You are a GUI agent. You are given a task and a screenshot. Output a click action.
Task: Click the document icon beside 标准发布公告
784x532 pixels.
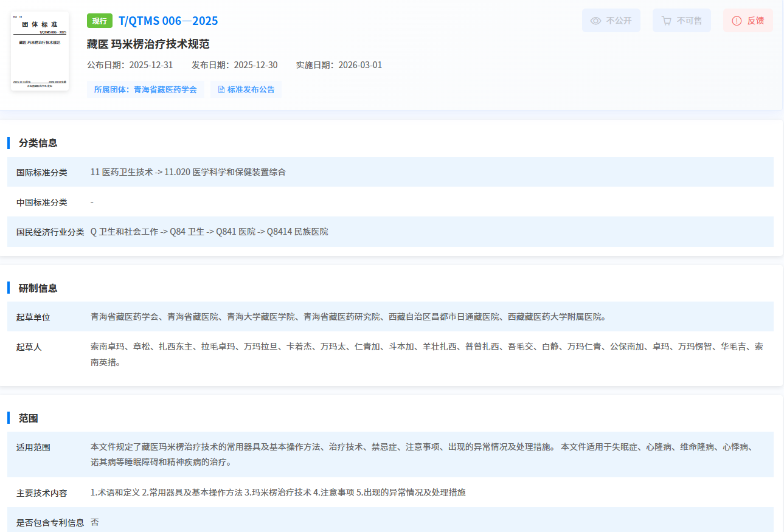[x=221, y=89]
